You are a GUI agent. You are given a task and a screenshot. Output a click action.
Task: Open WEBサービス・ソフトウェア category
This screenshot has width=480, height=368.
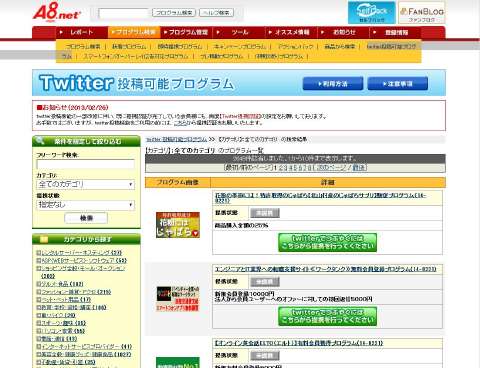pos(84,260)
